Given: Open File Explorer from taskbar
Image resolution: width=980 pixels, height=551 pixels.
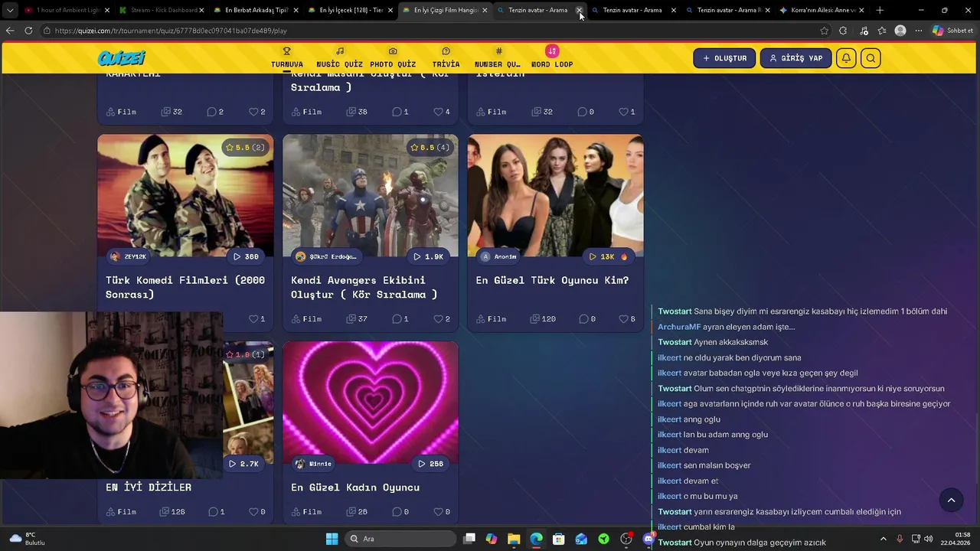Looking at the screenshot, I should 514,539.
